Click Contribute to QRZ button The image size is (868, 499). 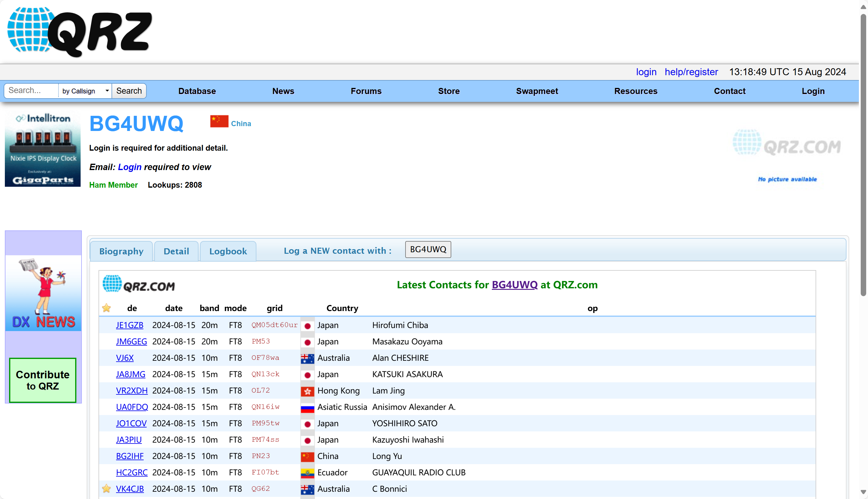point(43,380)
